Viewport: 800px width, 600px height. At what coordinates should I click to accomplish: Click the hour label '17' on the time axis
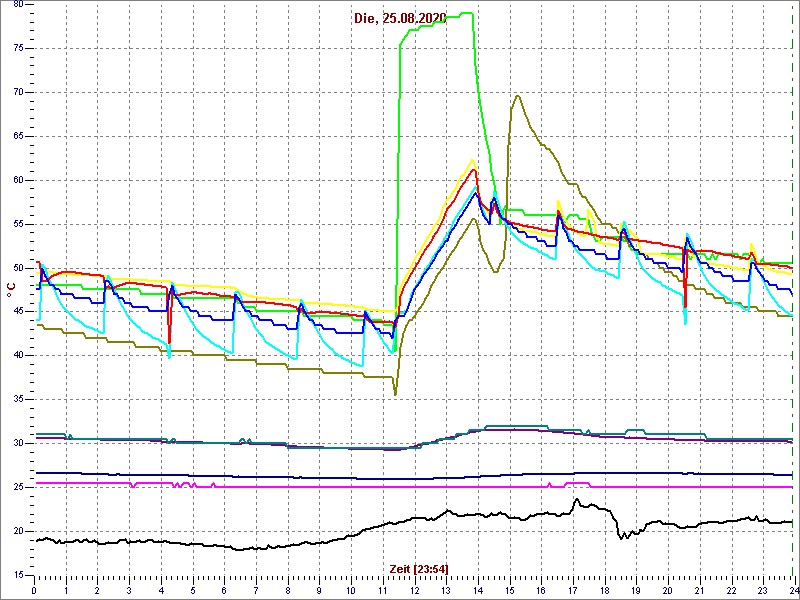pos(572,588)
